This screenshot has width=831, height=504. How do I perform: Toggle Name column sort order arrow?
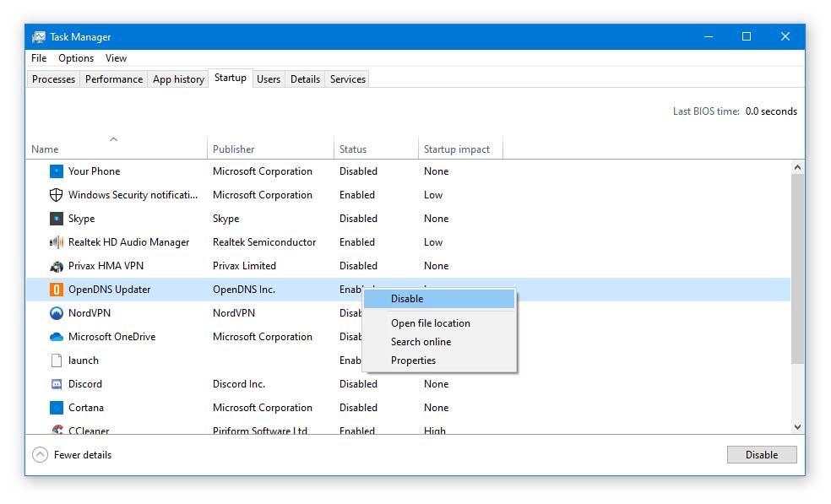(x=113, y=139)
